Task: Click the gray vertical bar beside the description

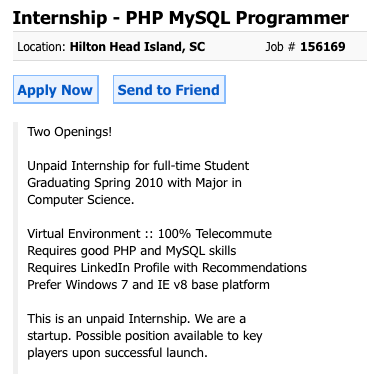Action: pos(15,248)
